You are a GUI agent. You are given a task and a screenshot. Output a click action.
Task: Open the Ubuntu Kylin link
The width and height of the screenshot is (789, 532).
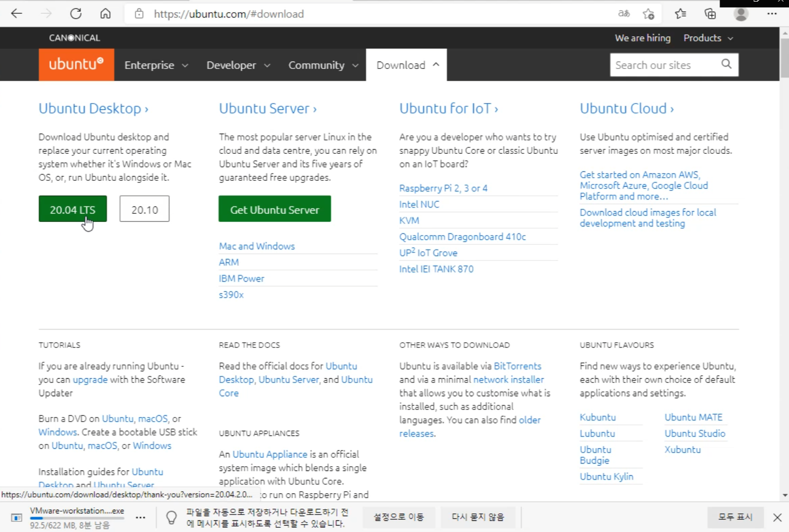coord(607,476)
